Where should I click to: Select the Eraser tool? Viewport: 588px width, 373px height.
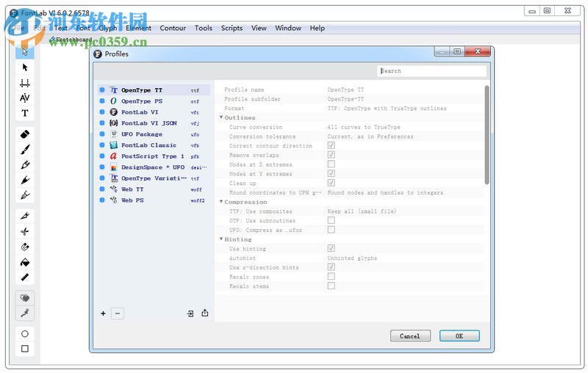pos(25,134)
